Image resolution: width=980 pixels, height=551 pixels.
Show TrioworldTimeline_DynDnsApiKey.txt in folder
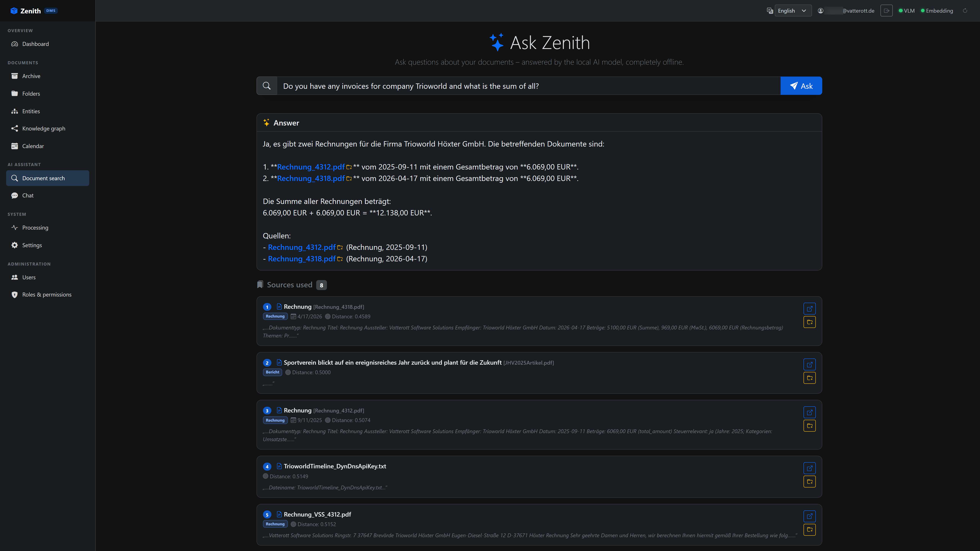click(810, 482)
